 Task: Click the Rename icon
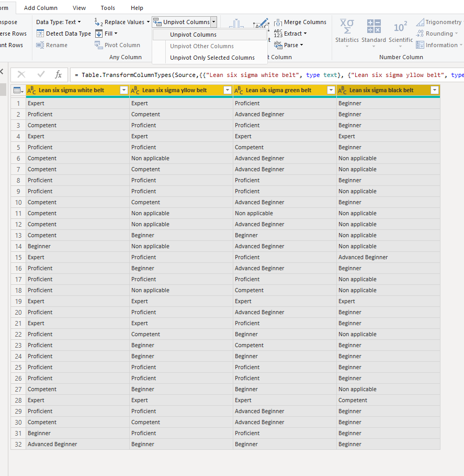click(x=40, y=45)
